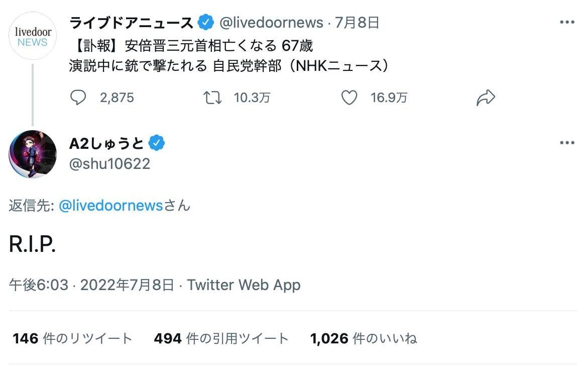Click the verified badge next to ライブドアニュース

pos(205,22)
